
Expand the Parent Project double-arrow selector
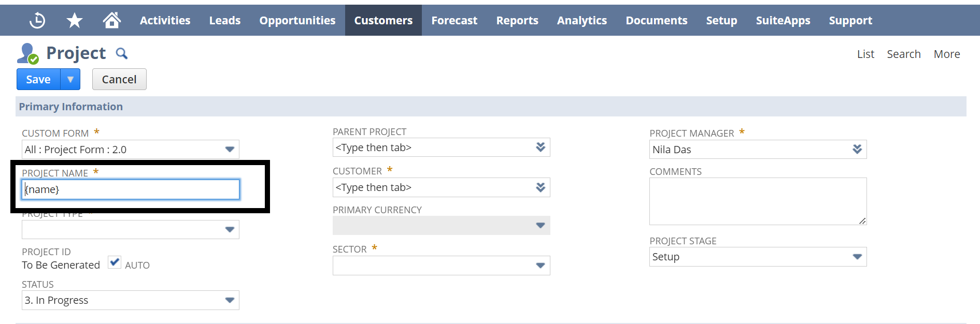541,147
